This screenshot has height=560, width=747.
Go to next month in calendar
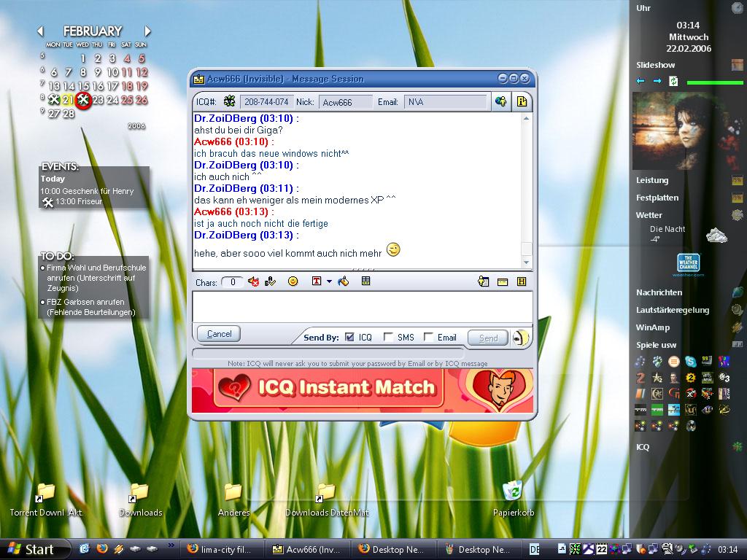click(147, 31)
